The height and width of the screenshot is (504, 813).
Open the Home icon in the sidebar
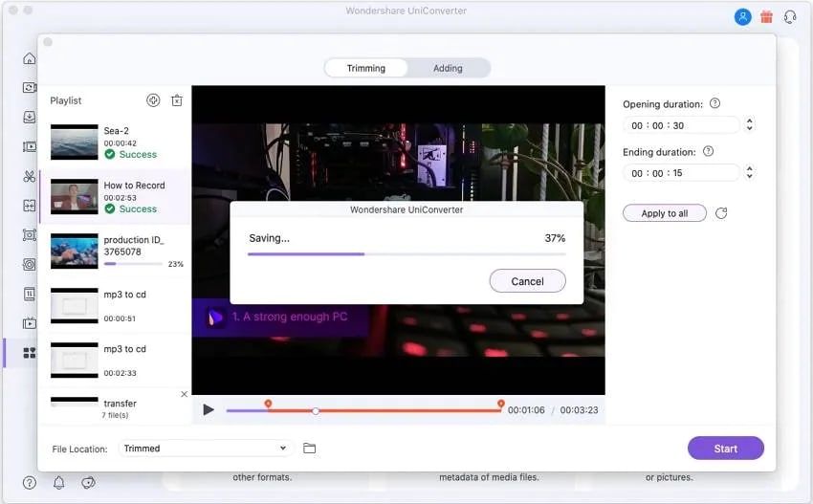30,58
